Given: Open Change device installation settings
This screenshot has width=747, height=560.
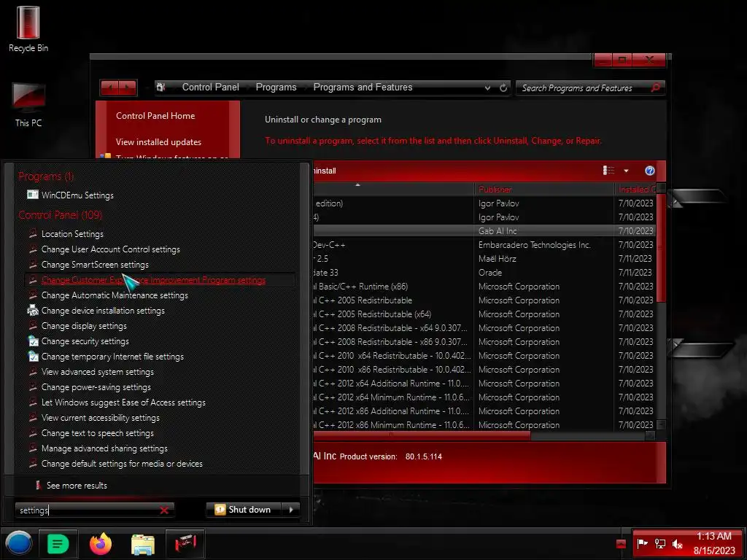Looking at the screenshot, I should (x=103, y=311).
